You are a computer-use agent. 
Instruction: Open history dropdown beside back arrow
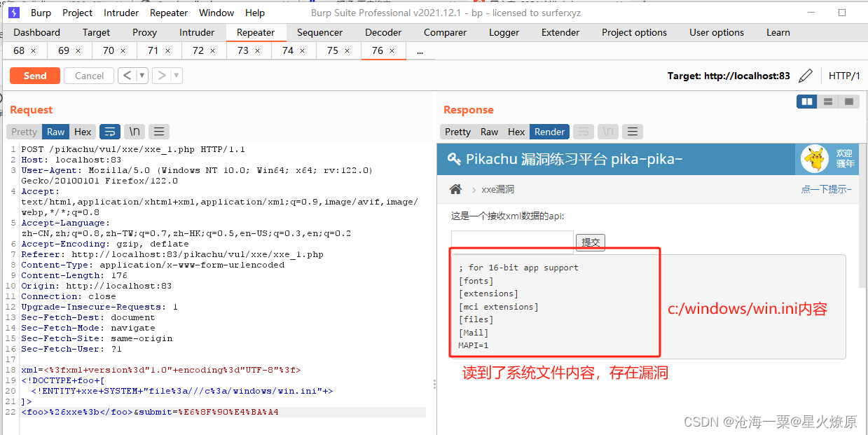pos(142,76)
